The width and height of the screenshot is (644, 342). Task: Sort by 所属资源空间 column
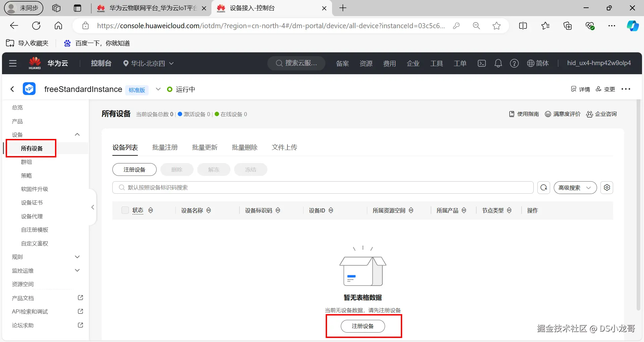pyautogui.click(x=411, y=210)
